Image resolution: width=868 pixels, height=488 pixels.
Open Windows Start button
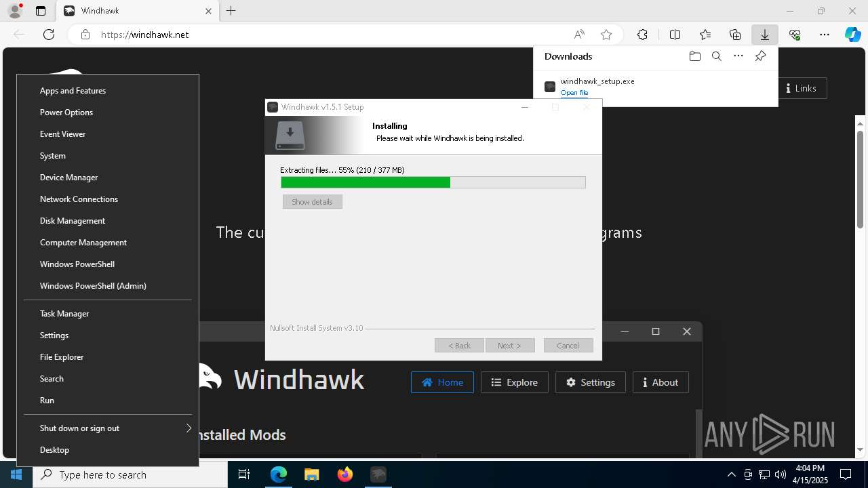(16, 474)
